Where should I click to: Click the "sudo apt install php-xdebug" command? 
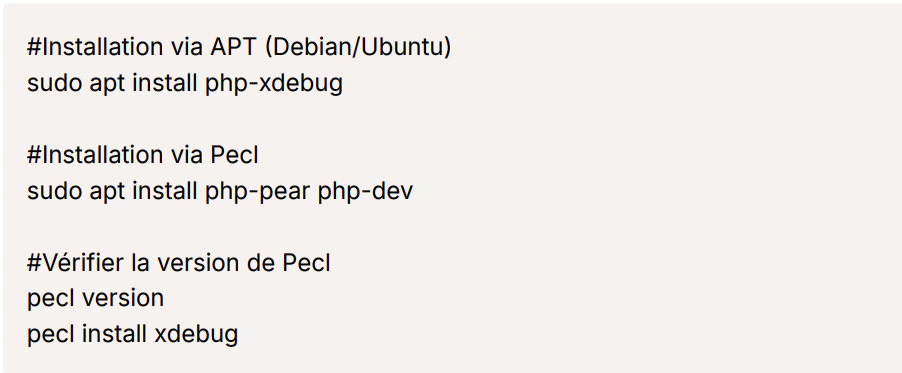[x=185, y=84]
